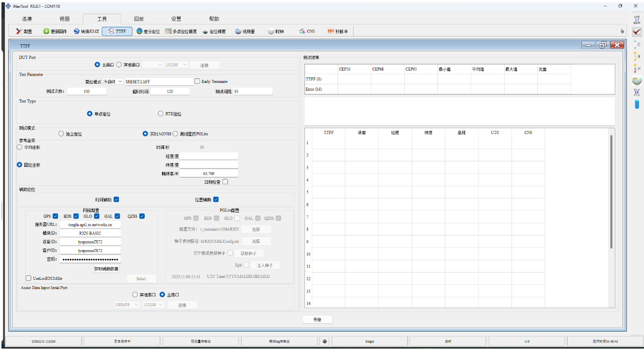Open the 转换KMZ converter tool
The image size is (644, 351).
pyautogui.click(x=86, y=31)
